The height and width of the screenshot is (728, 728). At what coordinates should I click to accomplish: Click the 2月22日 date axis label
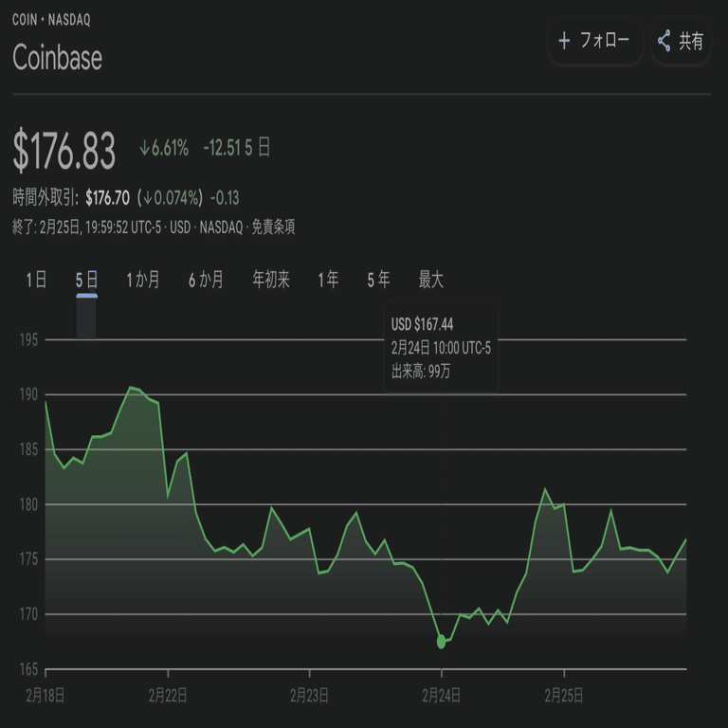168,696
